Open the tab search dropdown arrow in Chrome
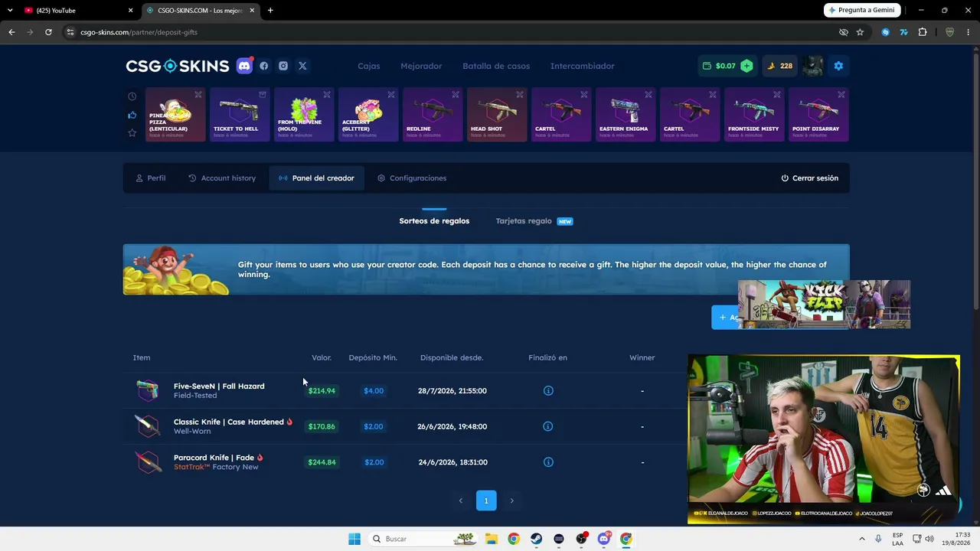The height and width of the screenshot is (551, 980). click(x=10, y=11)
